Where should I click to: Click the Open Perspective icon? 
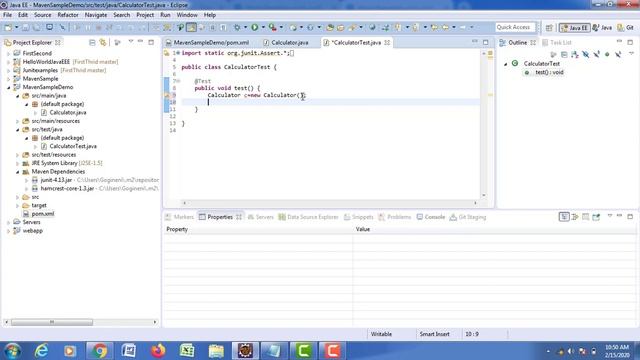coord(549,28)
